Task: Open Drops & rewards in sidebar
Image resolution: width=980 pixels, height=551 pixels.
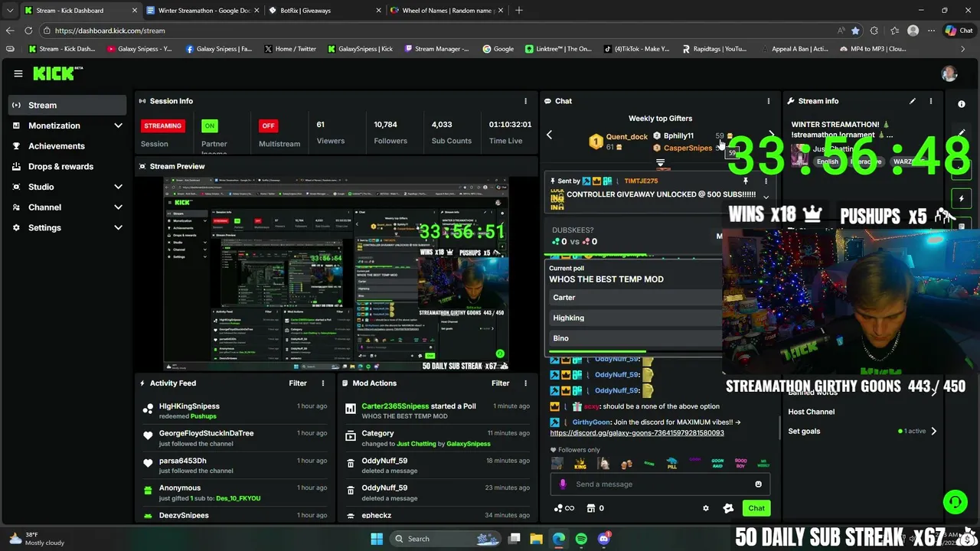Action: click(67, 167)
